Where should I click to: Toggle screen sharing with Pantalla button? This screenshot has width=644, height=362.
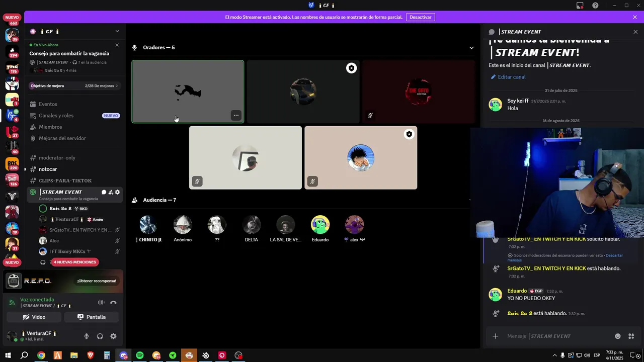pos(92,317)
